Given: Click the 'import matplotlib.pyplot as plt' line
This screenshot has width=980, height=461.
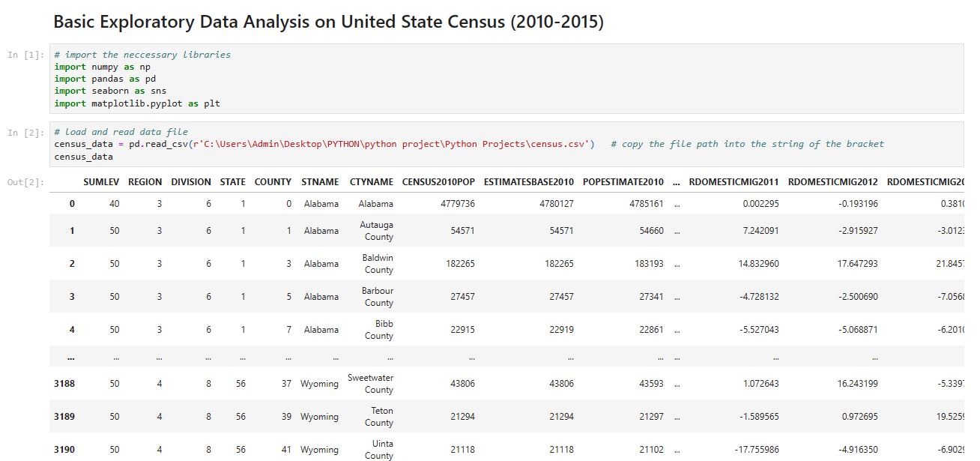Looking at the screenshot, I should tap(137, 103).
